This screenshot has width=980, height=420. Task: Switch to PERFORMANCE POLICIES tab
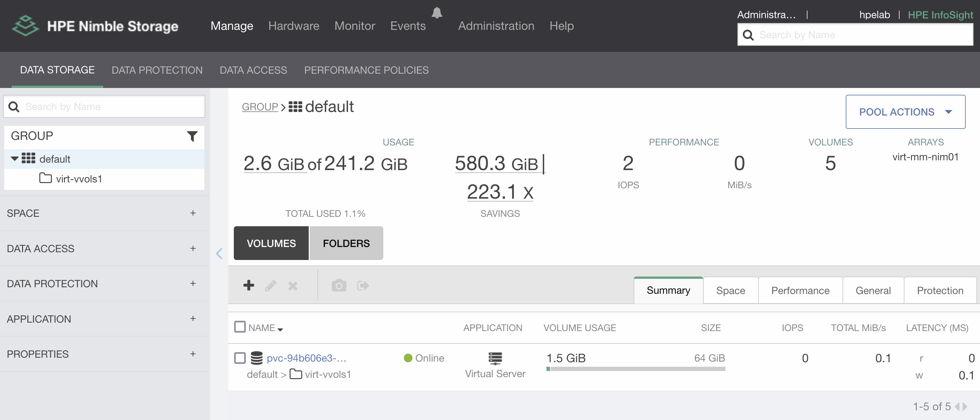366,70
